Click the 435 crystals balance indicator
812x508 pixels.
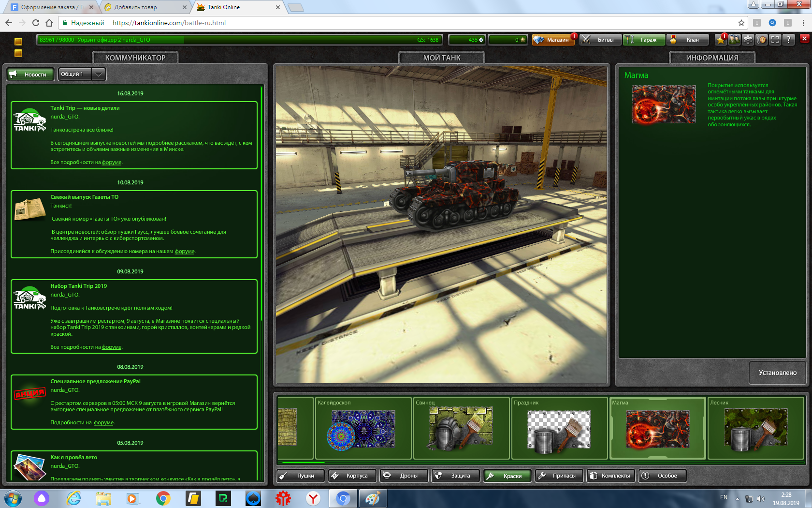467,40
